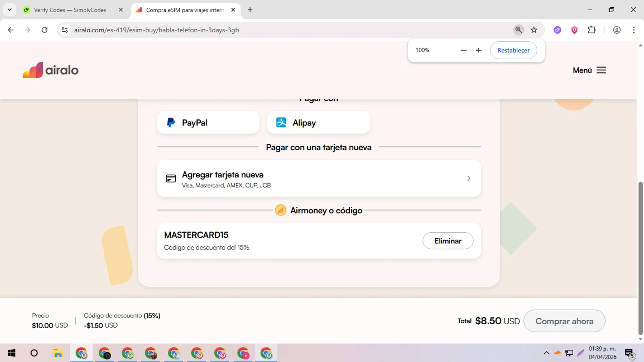The width and height of the screenshot is (644, 362).
Task: Open Agregar tarjeta nueva option
Action: pyautogui.click(x=319, y=179)
